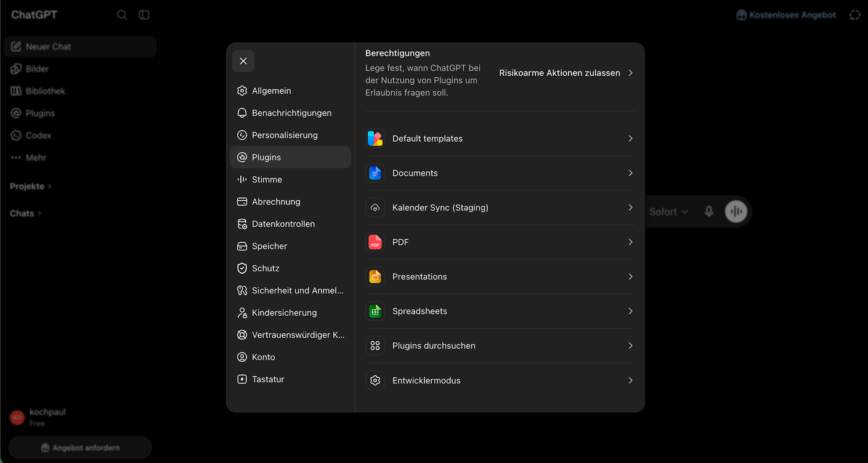The image size is (868, 463).
Task: Switch to Abrechnung settings tab
Action: point(290,202)
